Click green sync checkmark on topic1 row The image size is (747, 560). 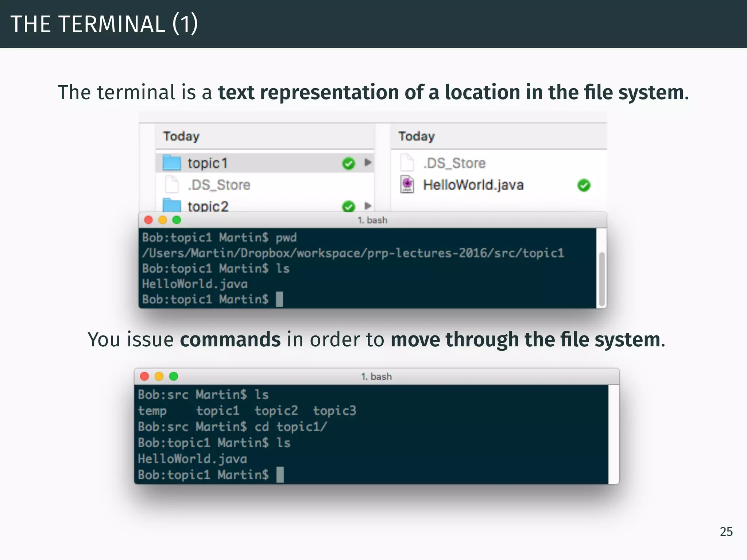click(348, 163)
